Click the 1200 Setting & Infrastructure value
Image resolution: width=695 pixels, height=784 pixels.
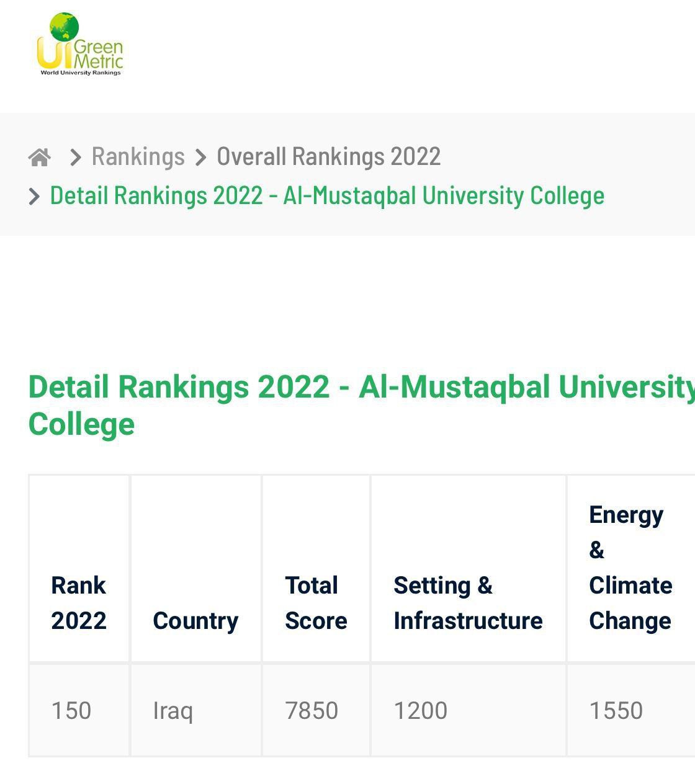click(421, 711)
